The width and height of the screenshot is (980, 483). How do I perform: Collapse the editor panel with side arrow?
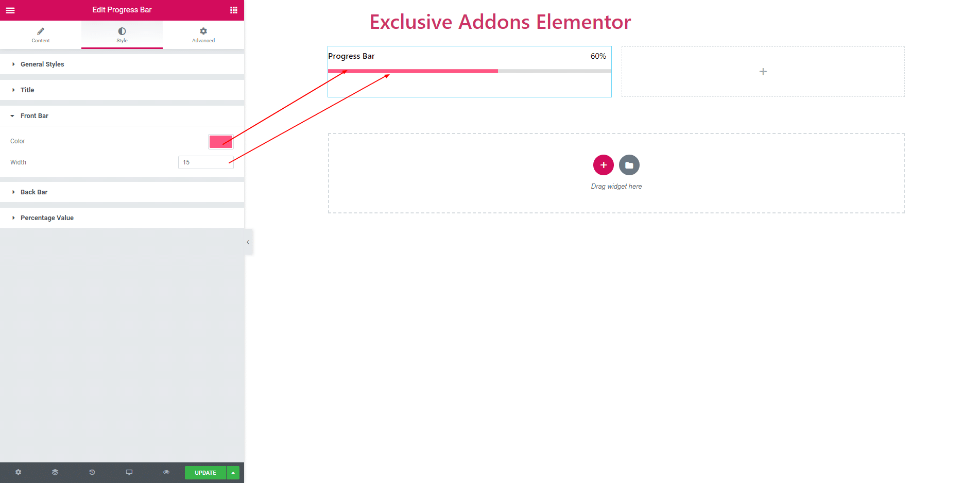(x=248, y=242)
